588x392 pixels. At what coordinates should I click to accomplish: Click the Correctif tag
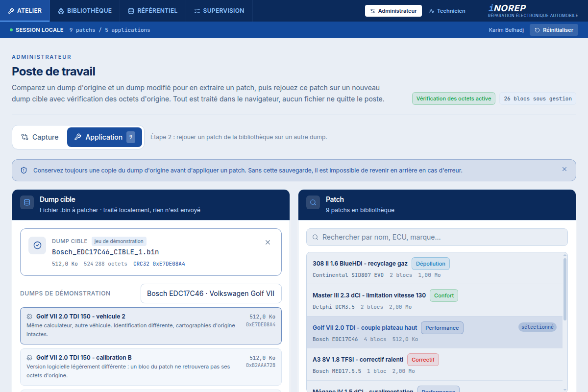tap(423, 360)
